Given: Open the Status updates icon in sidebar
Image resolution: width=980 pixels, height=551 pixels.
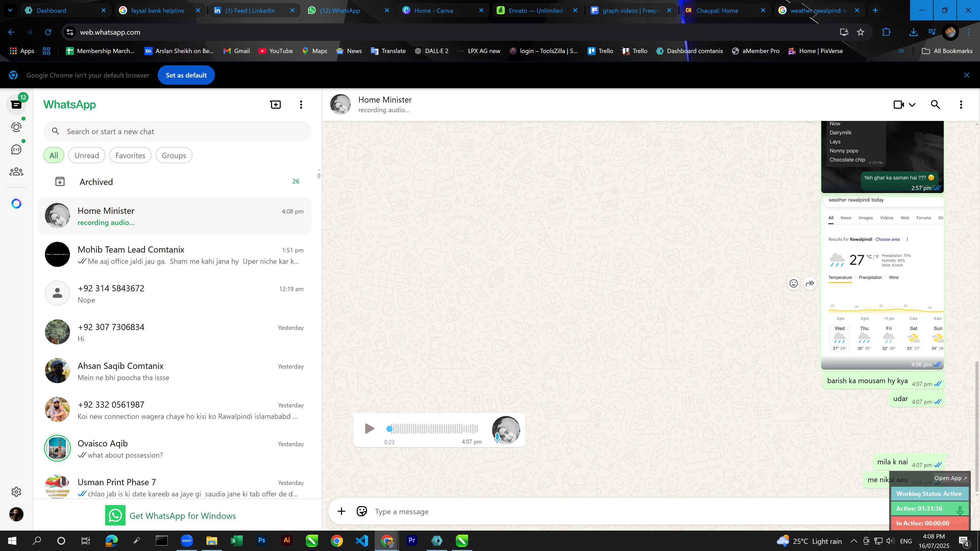Looking at the screenshot, I should pyautogui.click(x=16, y=127).
